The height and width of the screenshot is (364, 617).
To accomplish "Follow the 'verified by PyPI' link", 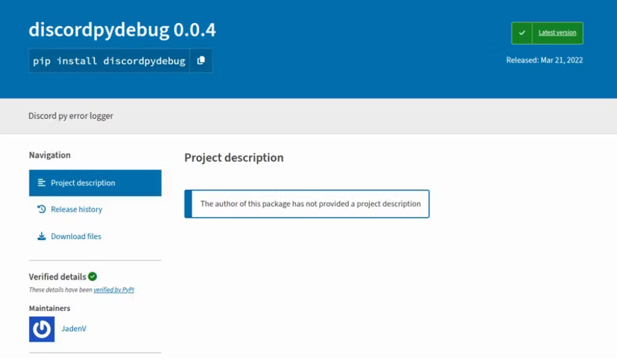I will [x=114, y=290].
